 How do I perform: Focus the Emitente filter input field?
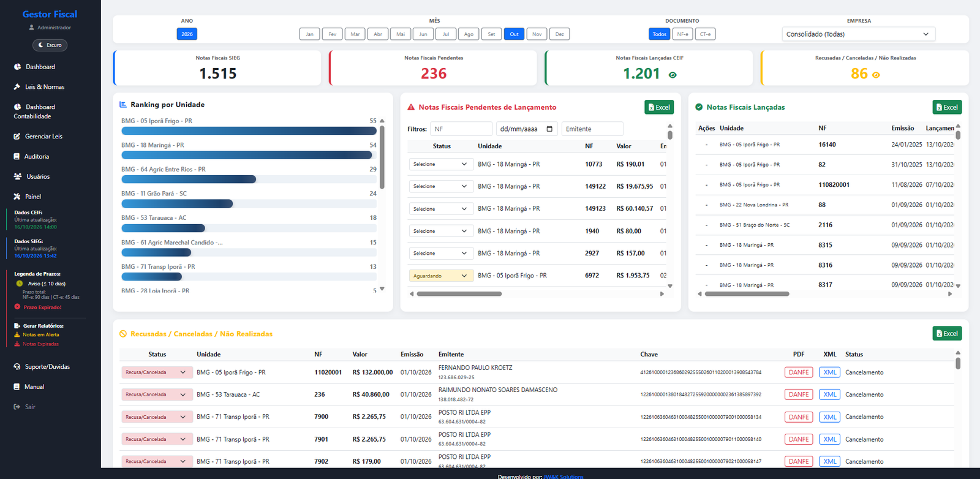coord(592,129)
